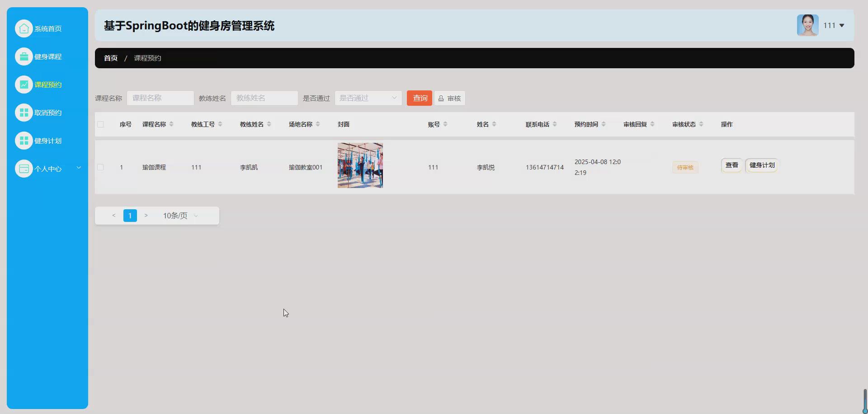Check the checkbox for the 瑜伽课程 row
868x414 pixels.
(x=100, y=167)
